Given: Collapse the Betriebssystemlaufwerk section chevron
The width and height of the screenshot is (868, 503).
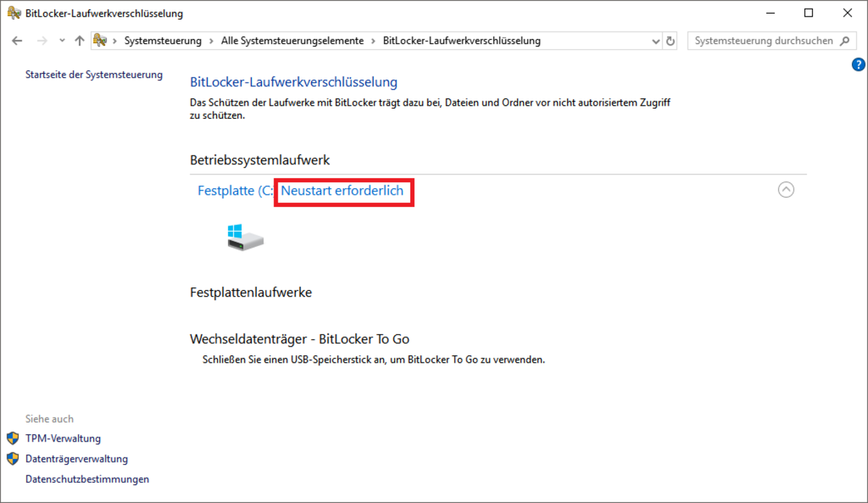Looking at the screenshot, I should pyautogui.click(x=786, y=190).
